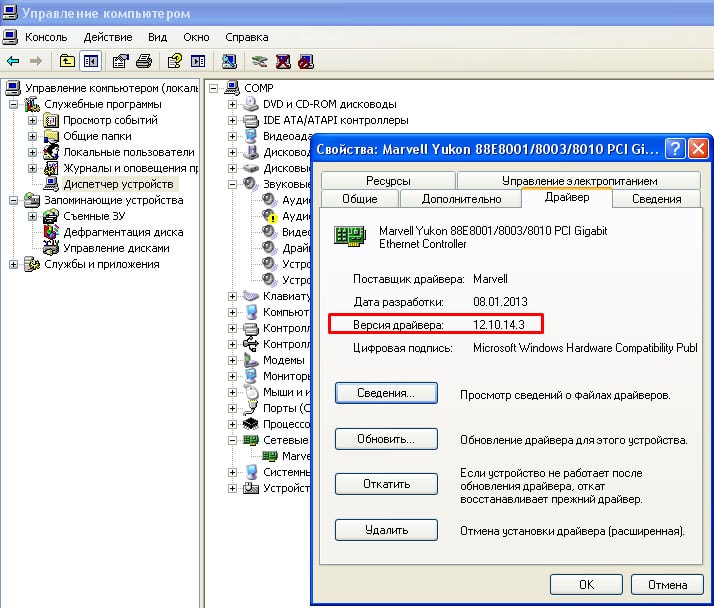Select Дефрагментация диска in the tree
The width and height of the screenshot is (714, 608).
click(123, 232)
